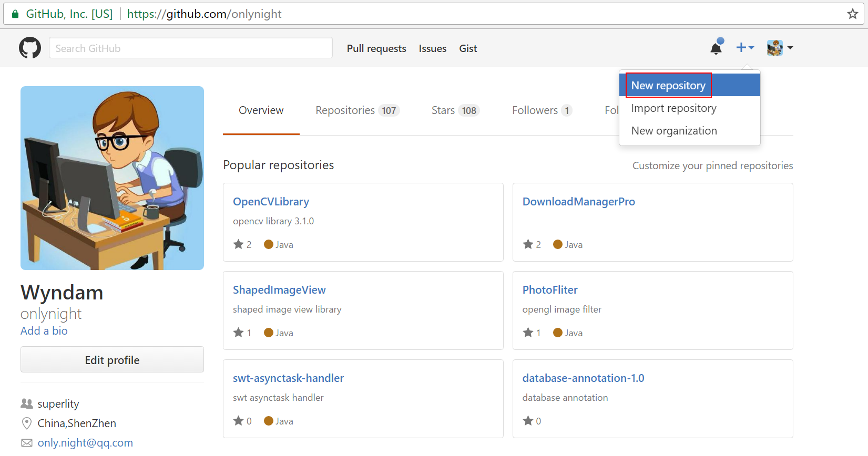Click the 'database annotation' description
Image resolution: width=868 pixels, height=456 pixels.
click(x=565, y=398)
